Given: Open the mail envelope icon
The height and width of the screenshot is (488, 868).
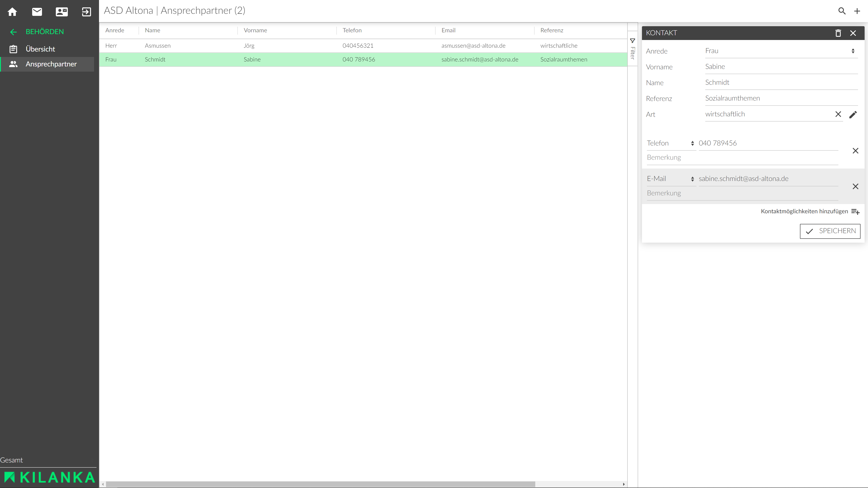Looking at the screenshot, I should [x=37, y=12].
